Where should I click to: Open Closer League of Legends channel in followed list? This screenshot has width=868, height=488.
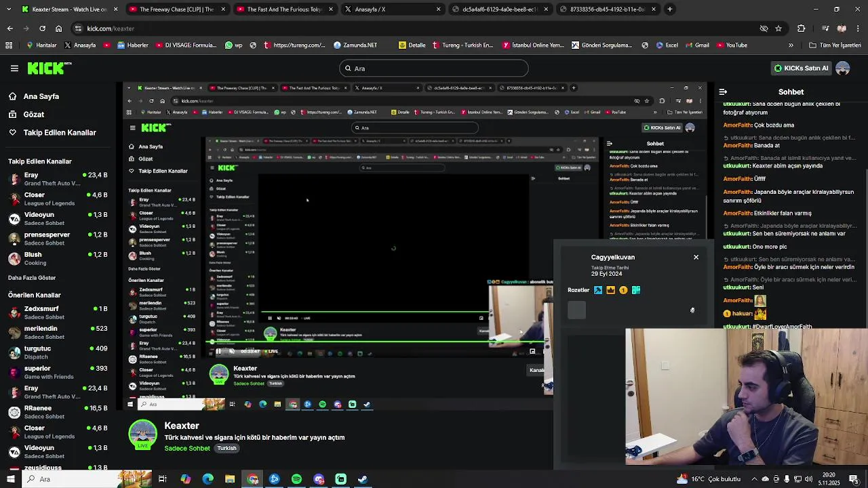(58, 199)
